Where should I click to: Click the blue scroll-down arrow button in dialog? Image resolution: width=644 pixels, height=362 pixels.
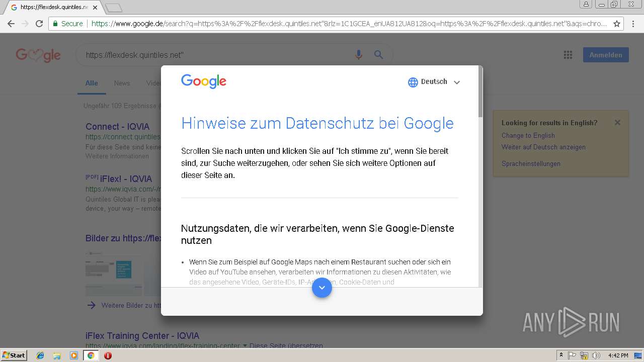tap(322, 288)
